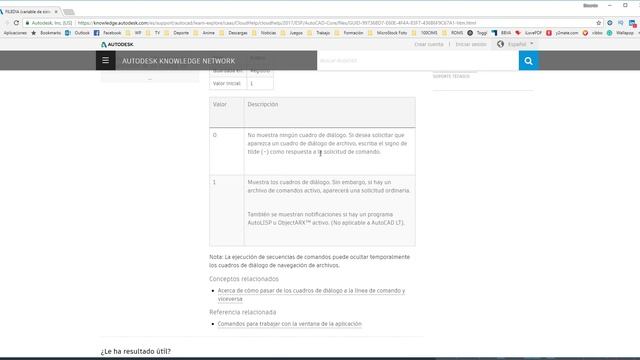Click the blue search magnifier button
Image resolution: width=640 pixels, height=360 pixels.
click(529, 61)
